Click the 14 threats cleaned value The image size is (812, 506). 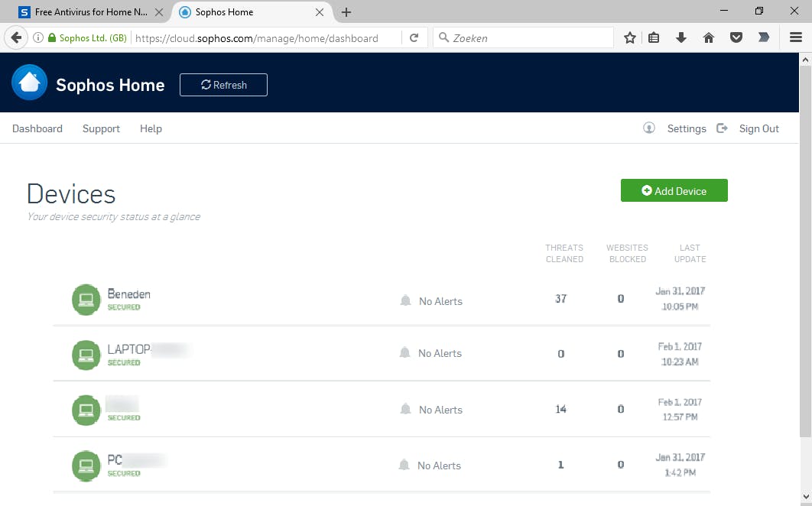click(561, 409)
